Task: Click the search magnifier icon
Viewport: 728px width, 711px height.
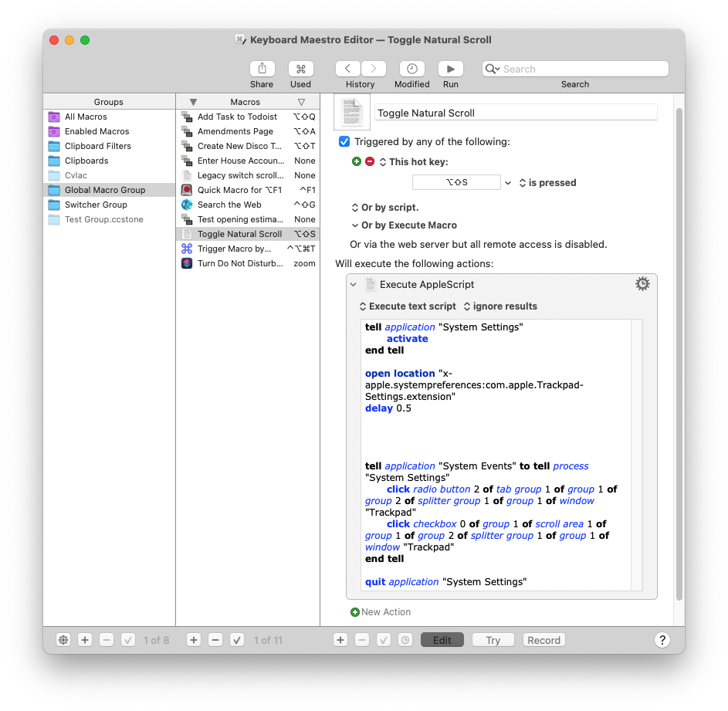Action: pos(492,69)
